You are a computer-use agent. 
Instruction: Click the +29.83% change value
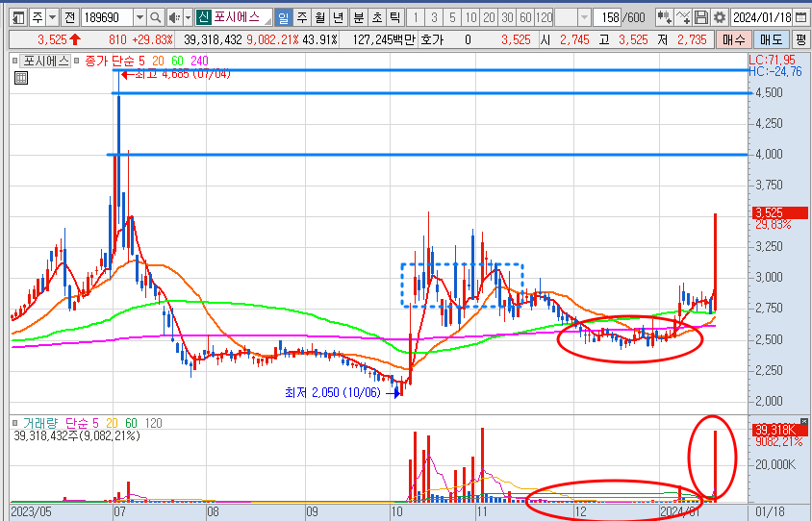point(153,39)
